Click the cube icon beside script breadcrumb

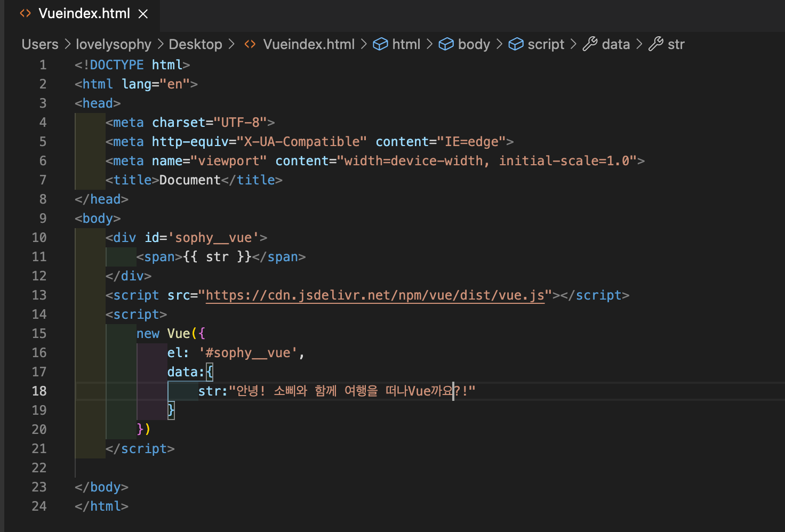(x=516, y=44)
